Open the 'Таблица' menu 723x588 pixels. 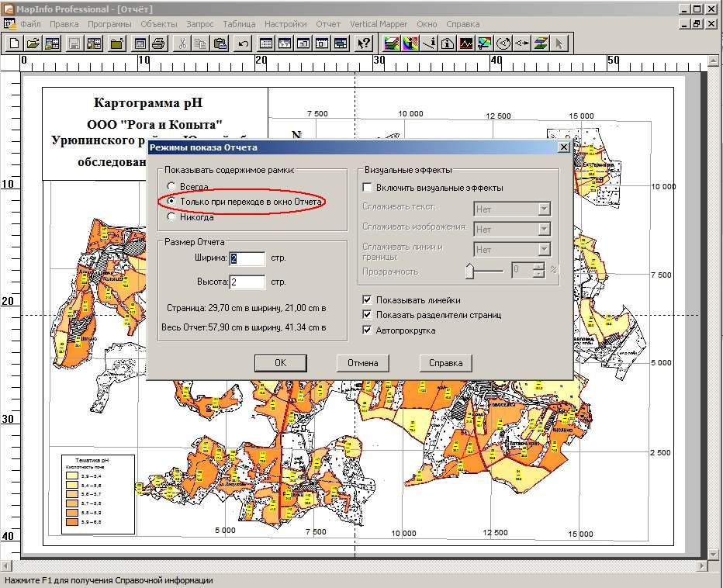[239, 24]
